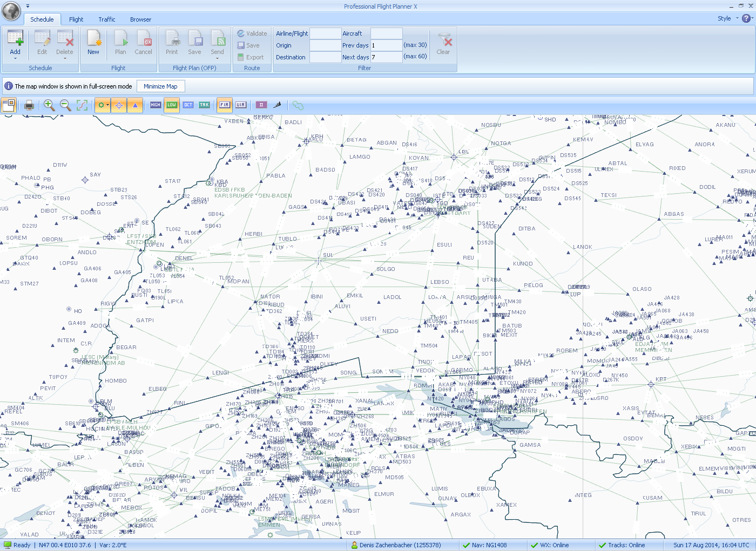Viewport: 756px width, 551px height.
Task: Click the wind barb icon
Action: coord(278,105)
